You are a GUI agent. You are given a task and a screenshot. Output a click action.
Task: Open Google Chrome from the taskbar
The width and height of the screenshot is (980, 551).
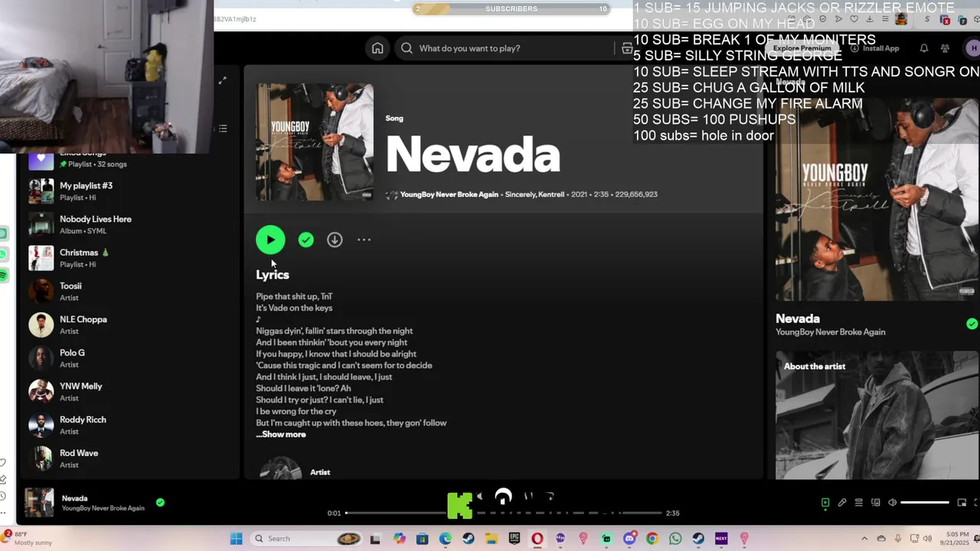[652, 539]
